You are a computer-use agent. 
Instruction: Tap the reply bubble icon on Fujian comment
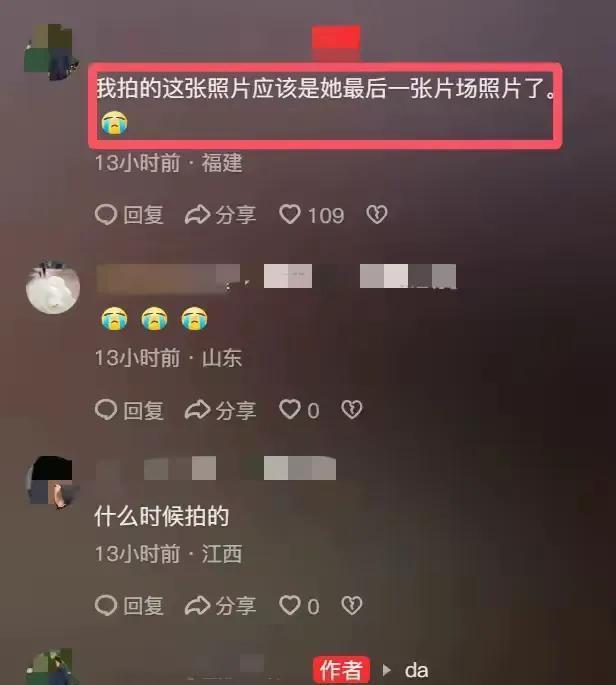106,214
